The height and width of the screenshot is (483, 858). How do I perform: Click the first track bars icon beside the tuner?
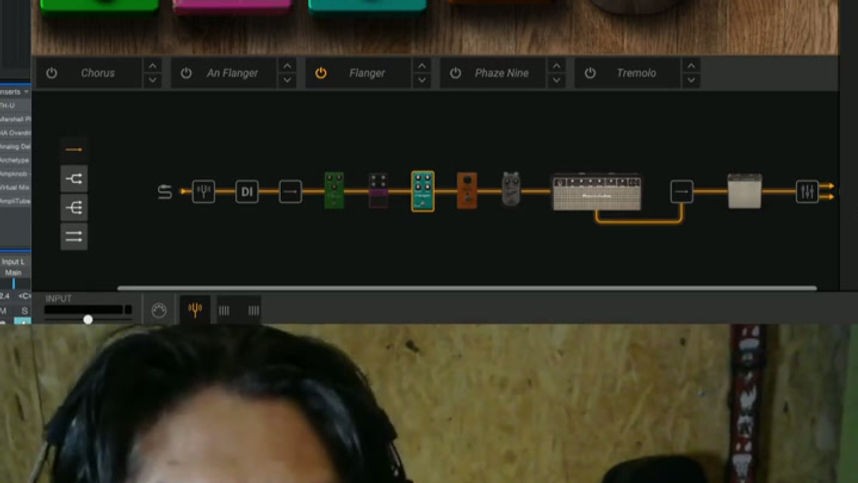point(224,310)
